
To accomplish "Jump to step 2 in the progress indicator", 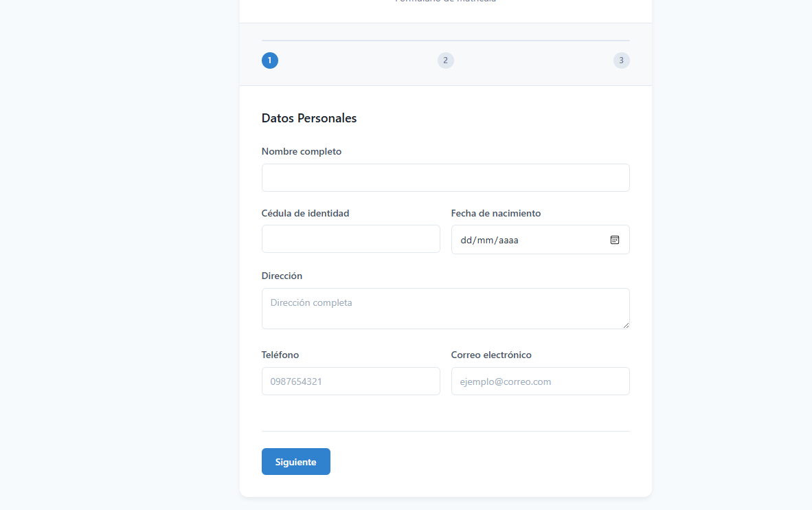I will point(446,60).
